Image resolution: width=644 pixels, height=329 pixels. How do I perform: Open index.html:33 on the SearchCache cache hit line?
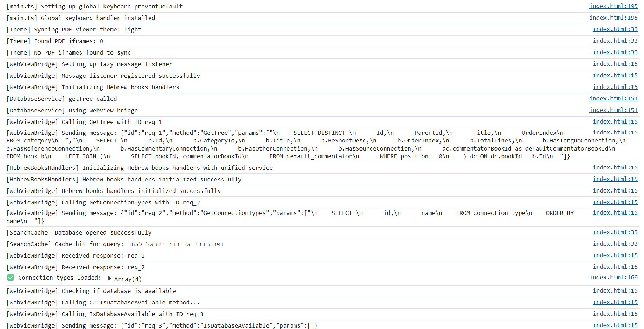[615, 243]
